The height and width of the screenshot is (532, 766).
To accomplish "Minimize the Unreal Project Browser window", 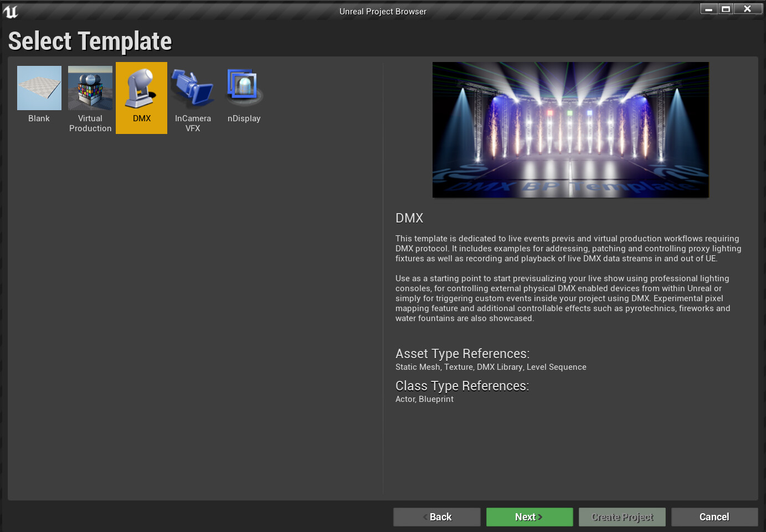I will point(708,8).
